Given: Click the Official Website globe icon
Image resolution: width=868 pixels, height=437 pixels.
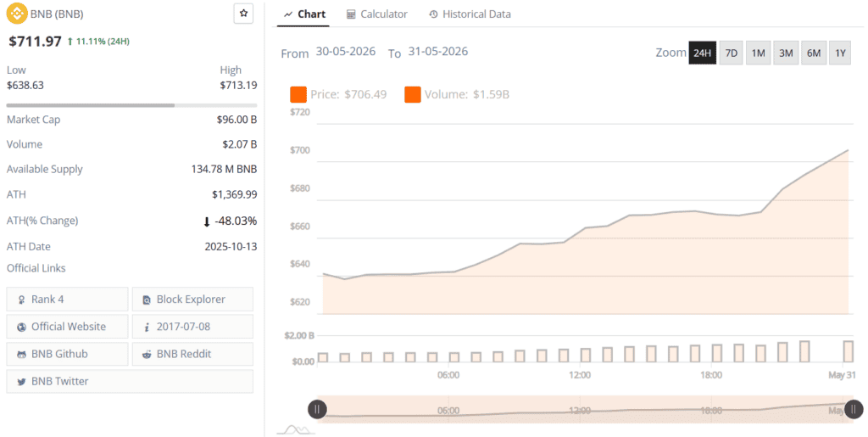Looking at the screenshot, I should pyautogui.click(x=21, y=327).
